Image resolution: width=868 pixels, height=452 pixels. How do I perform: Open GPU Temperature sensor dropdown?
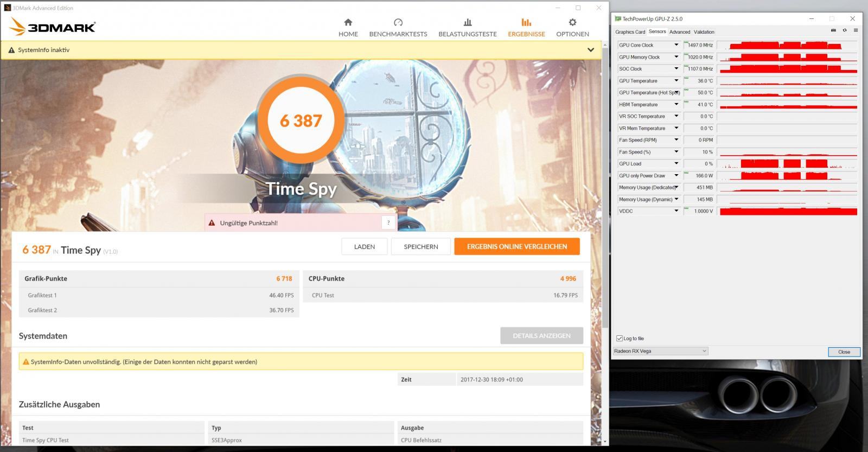676,81
